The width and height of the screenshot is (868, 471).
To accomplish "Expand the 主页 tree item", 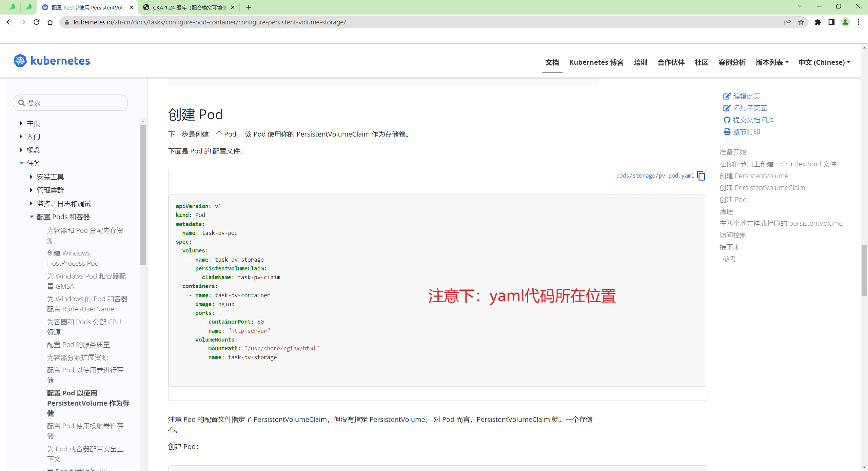I will tap(21, 123).
